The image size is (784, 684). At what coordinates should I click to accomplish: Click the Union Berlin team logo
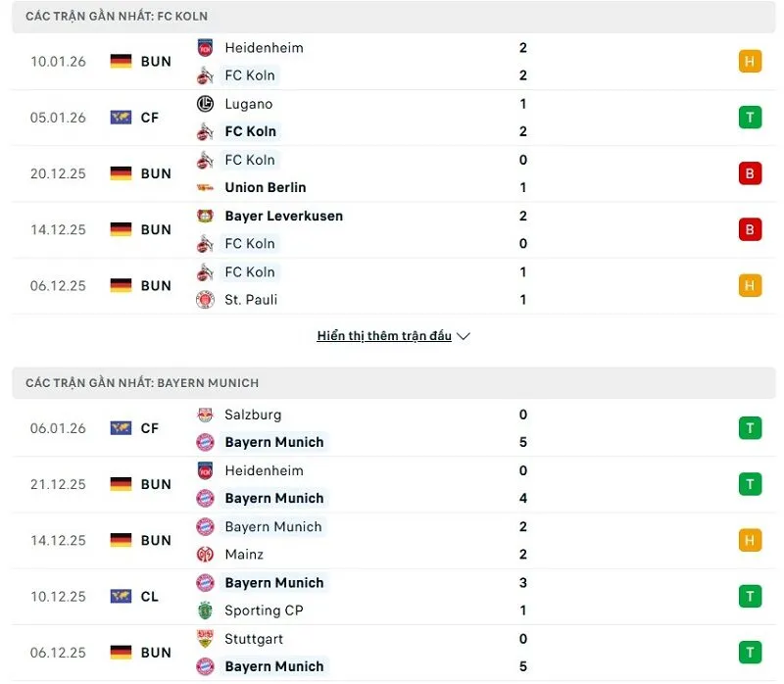coord(206,187)
